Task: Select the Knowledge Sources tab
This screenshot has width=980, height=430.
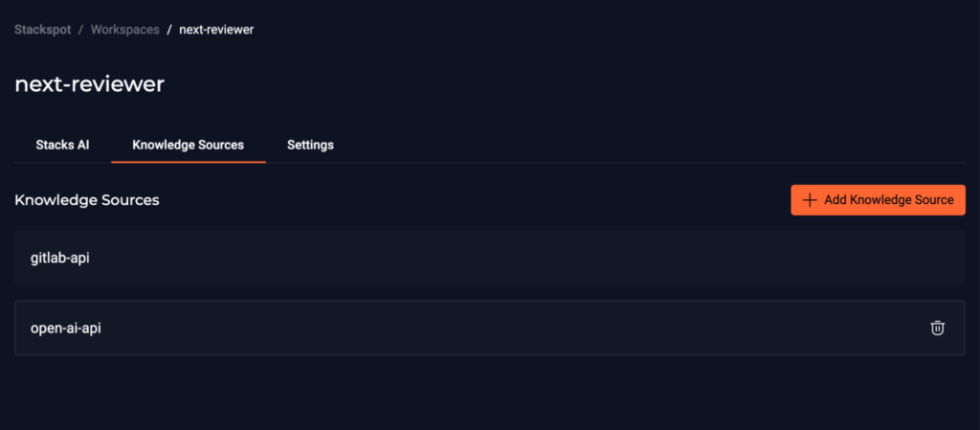Action: click(x=189, y=145)
